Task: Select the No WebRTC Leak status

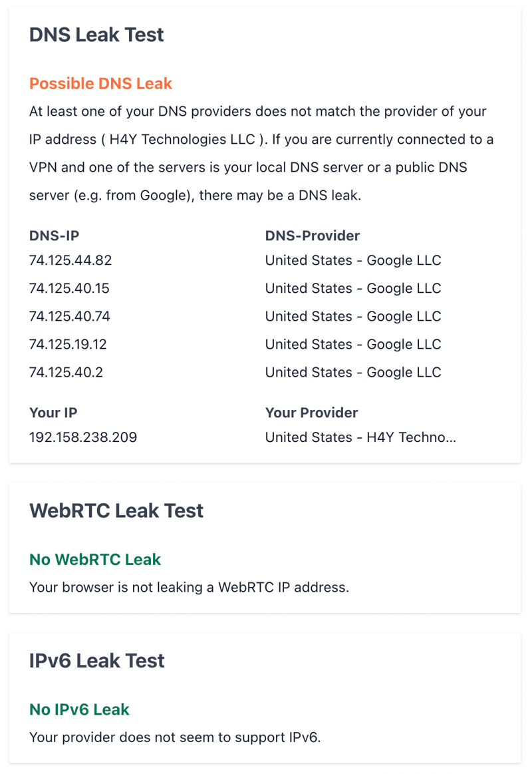Action: (x=95, y=559)
